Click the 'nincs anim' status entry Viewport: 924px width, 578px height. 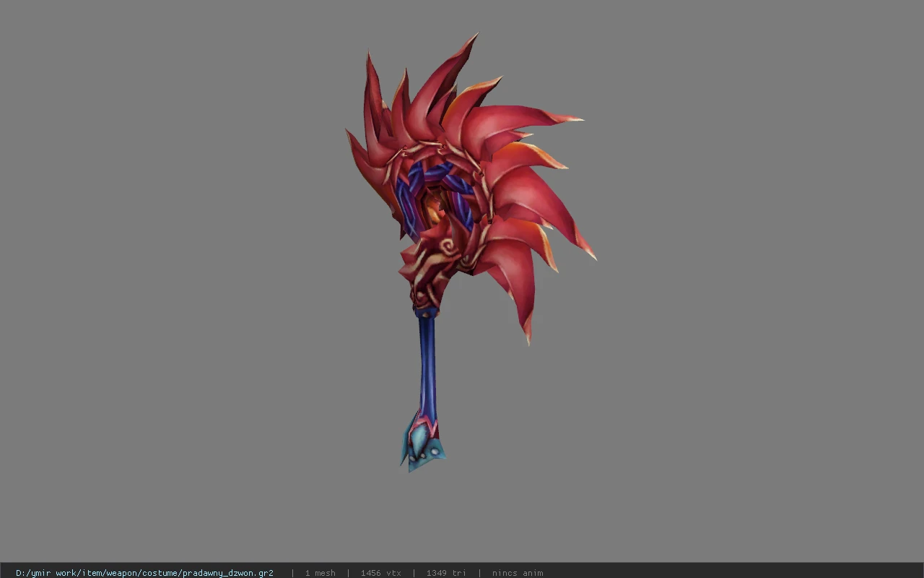[518, 573]
